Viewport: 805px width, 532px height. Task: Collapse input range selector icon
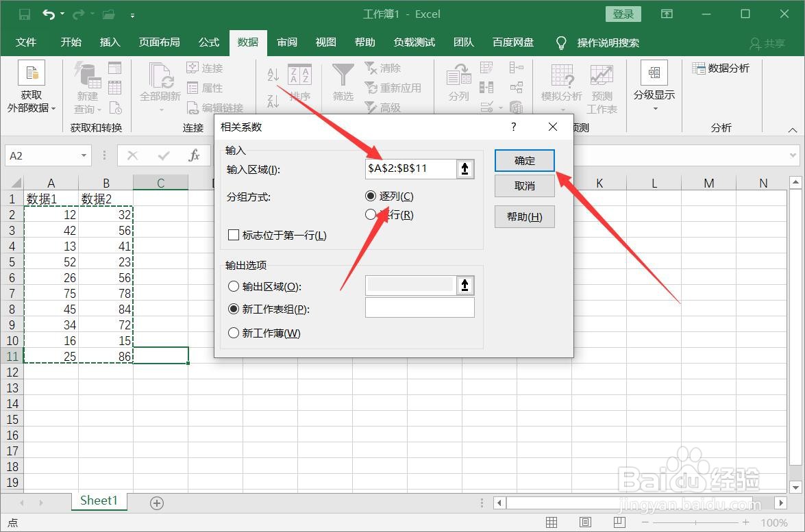(x=465, y=169)
